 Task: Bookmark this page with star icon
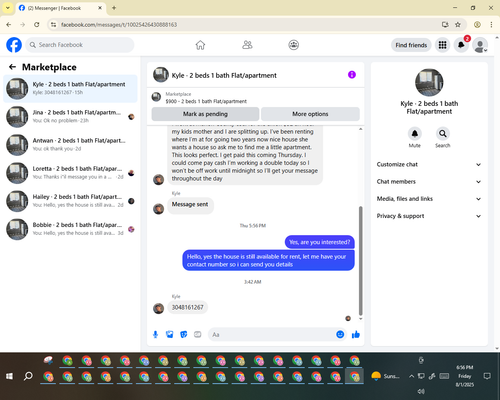[458, 25]
